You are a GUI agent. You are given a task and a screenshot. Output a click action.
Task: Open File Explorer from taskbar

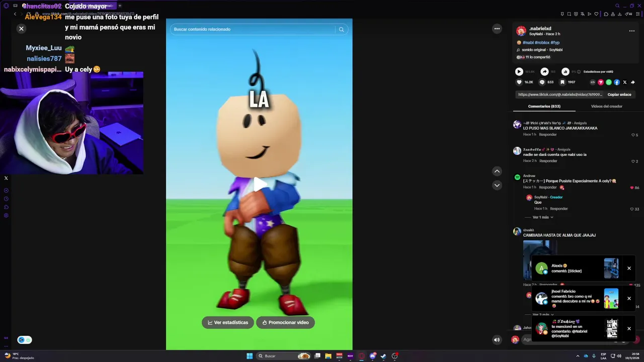pyautogui.click(x=328, y=356)
